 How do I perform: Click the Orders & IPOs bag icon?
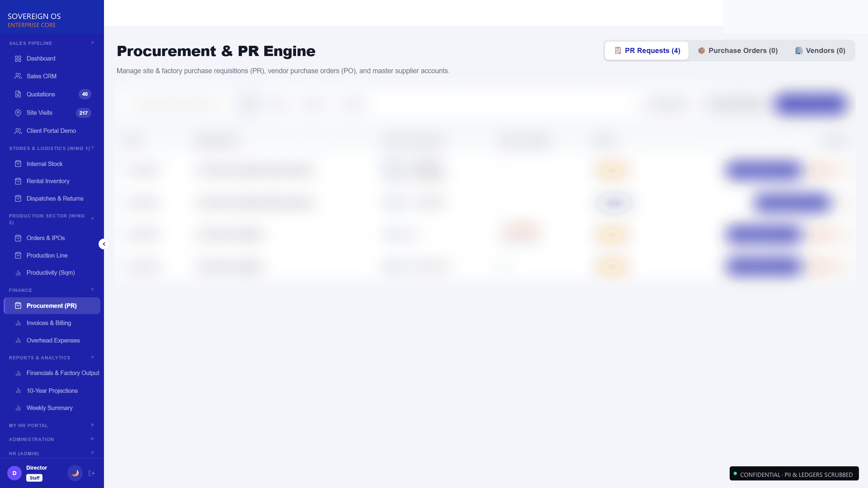(x=18, y=238)
